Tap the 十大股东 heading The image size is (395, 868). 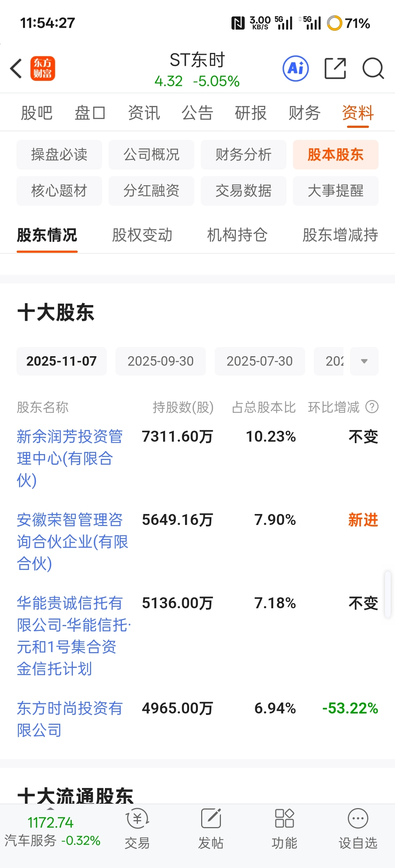pos(56,313)
